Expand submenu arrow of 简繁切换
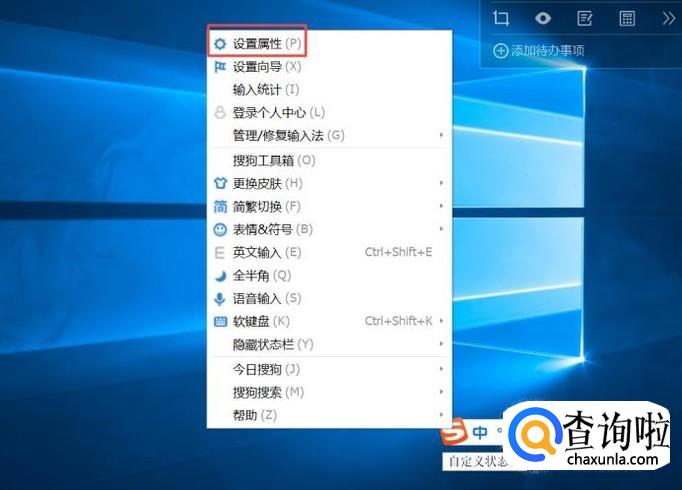This screenshot has height=490, width=682. 441,206
